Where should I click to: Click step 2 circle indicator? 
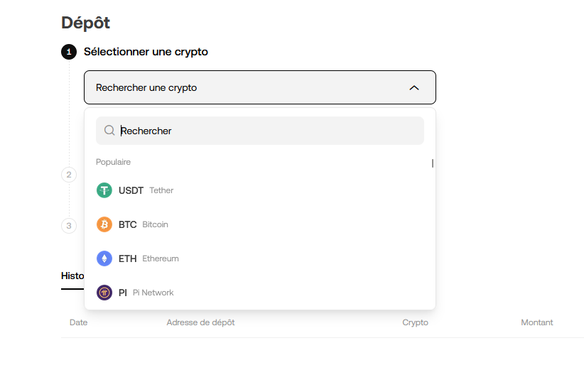[x=69, y=175]
